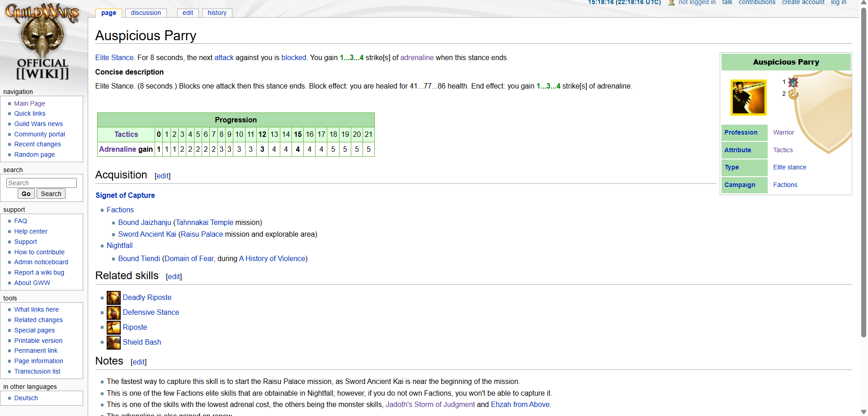View Recent changes

[38, 144]
